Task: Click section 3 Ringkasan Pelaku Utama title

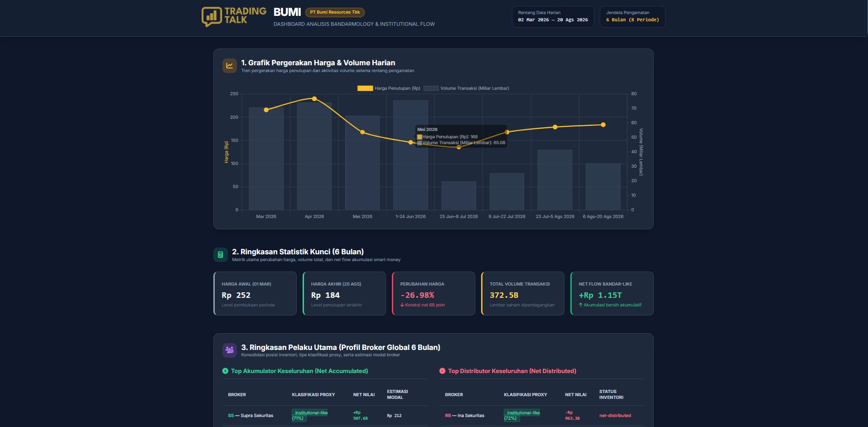Action: point(340,347)
